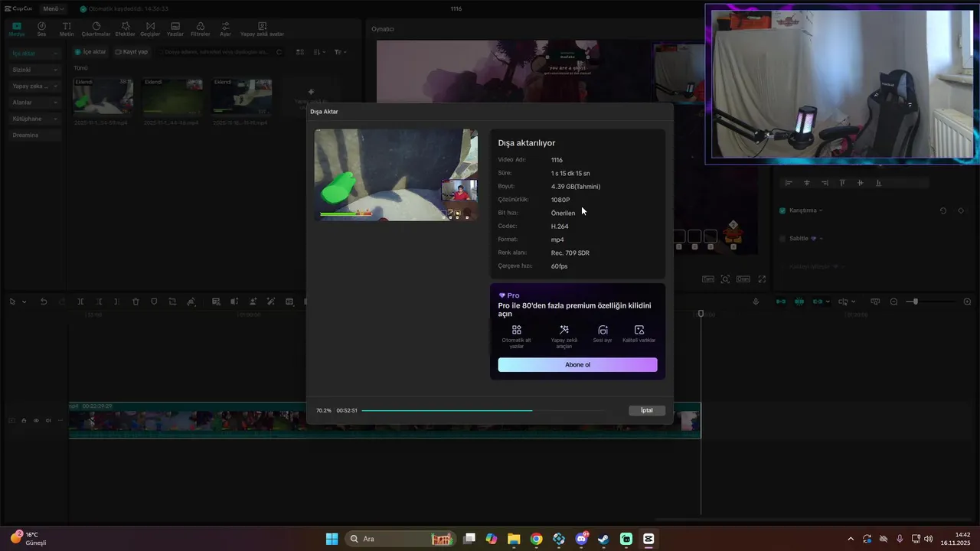
Task: Click the align horizontal center icon
Action: click(806, 183)
